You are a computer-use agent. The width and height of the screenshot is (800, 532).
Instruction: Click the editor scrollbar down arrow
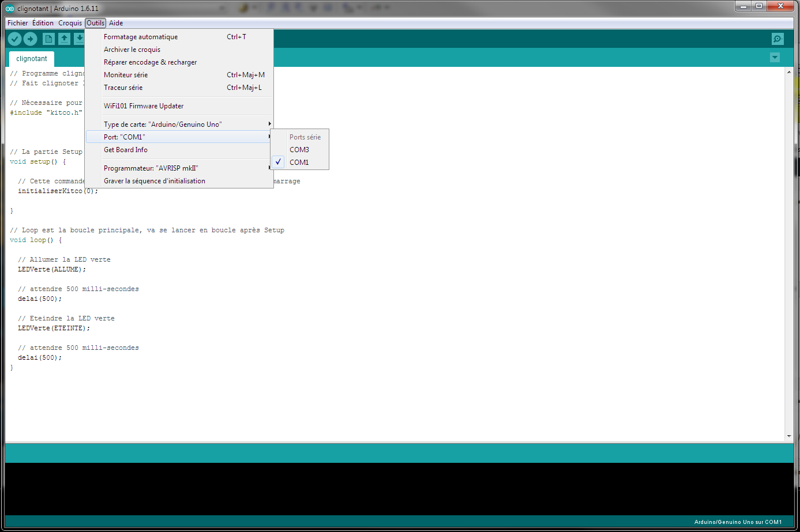point(789,436)
